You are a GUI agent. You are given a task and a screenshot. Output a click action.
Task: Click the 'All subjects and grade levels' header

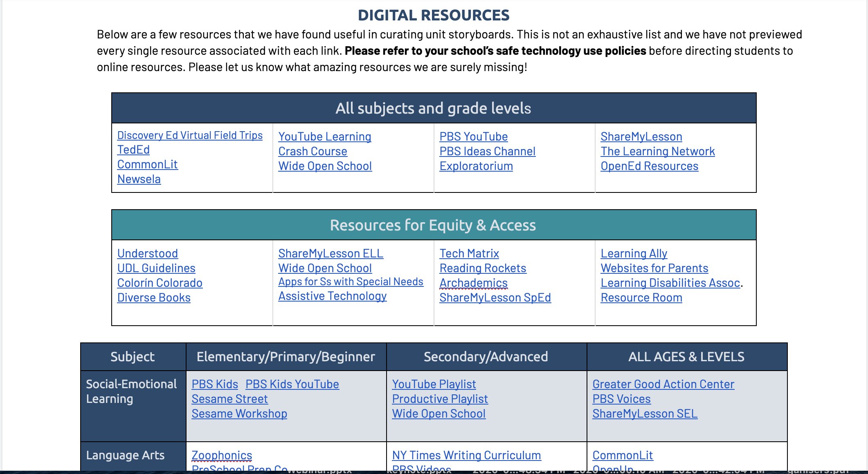(434, 108)
